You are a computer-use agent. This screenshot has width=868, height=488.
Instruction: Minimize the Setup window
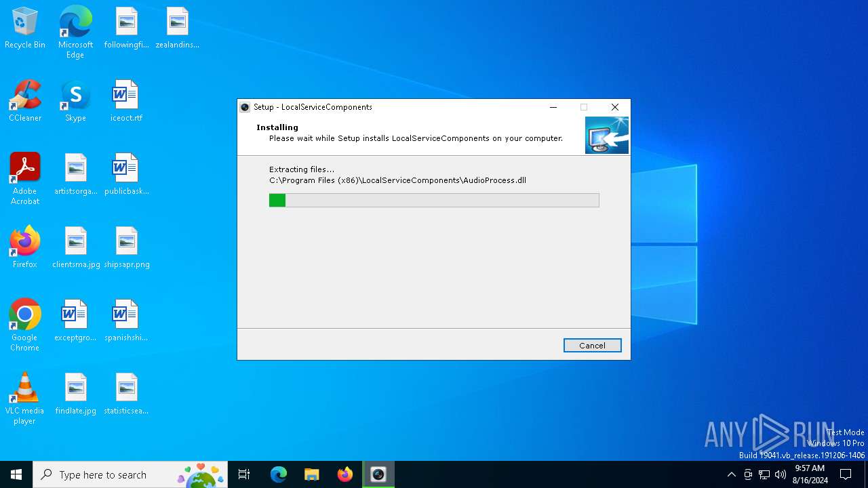[553, 107]
